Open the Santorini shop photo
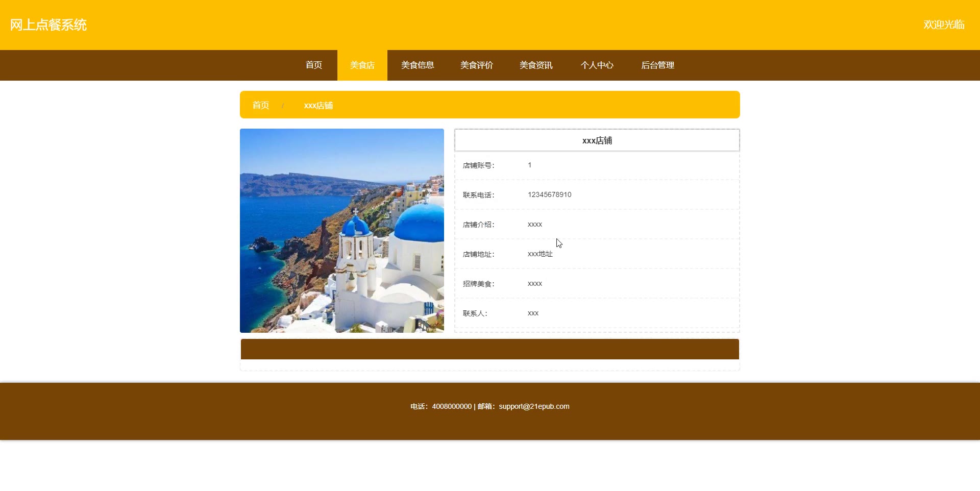980x491 pixels. [x=342, y=231]
